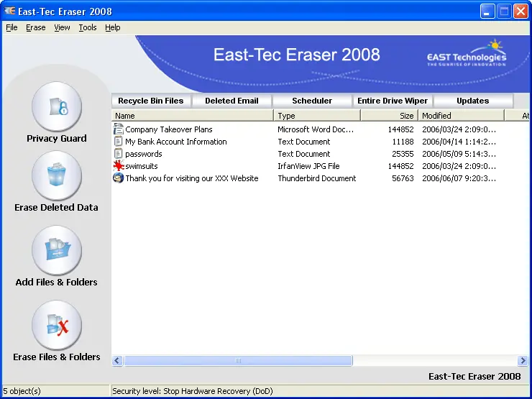Launch Erase Files & Folders icon

point(57,325)
